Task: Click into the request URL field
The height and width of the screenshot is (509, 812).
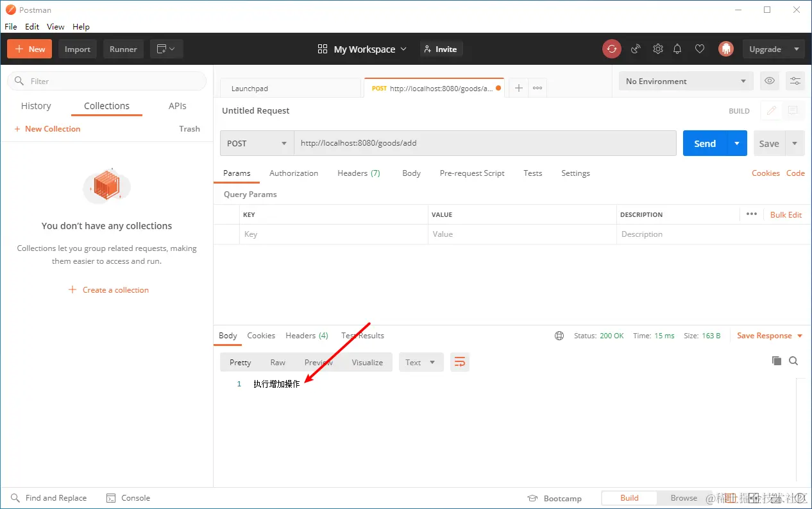Action: [x=485, y=143]
